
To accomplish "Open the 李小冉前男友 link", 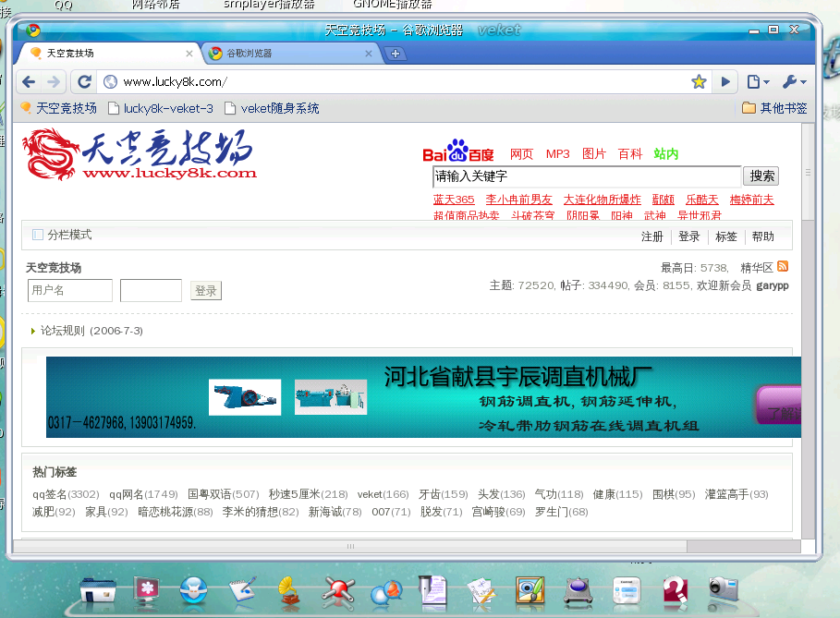I will [x=518, y=200].
